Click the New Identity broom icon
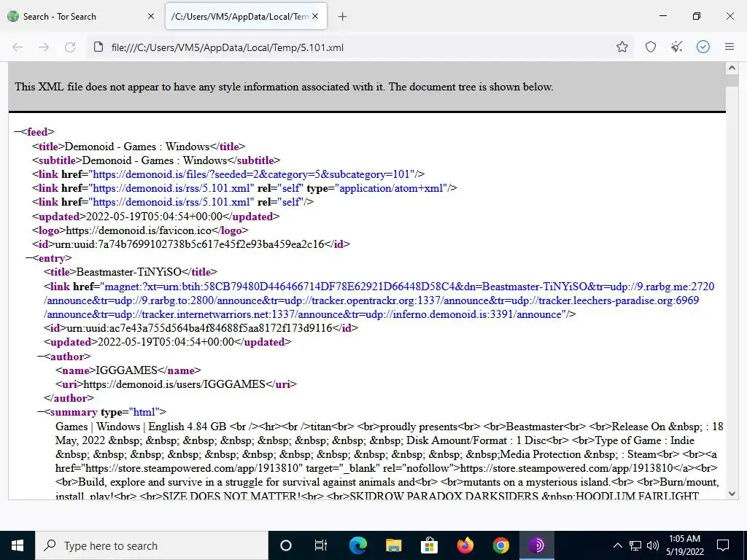The width and height of the screenshot is (747, 560). (676, 47)
